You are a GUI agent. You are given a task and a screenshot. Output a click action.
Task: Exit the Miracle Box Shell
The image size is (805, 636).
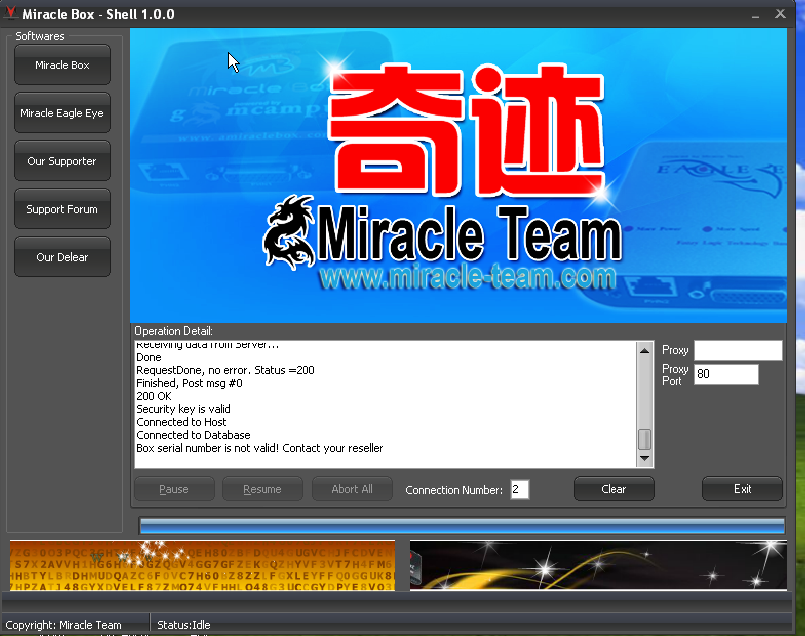click(x=742, y=489)
